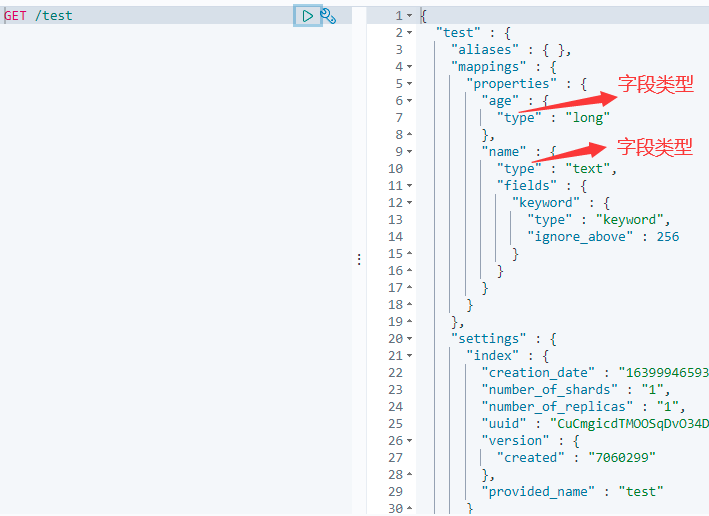Collapse the "version" object on line 26
709x516 pixels.
[x=410, y=441]
